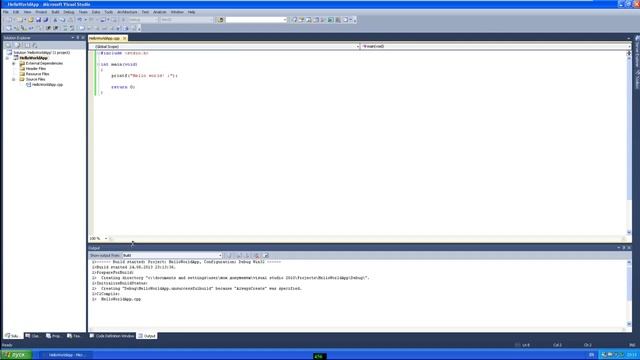The width and height of the screenshot is (640, 360).
Task: Click the Show All Files icon in Solution Explorer
Action: tap(18, 45)
